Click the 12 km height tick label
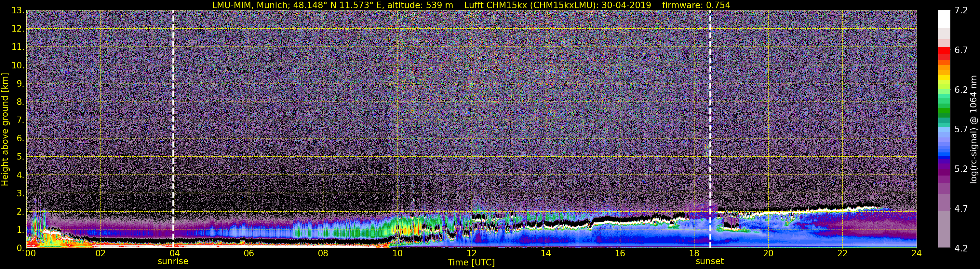Screen dimensions: 980x269 point(18,29)
